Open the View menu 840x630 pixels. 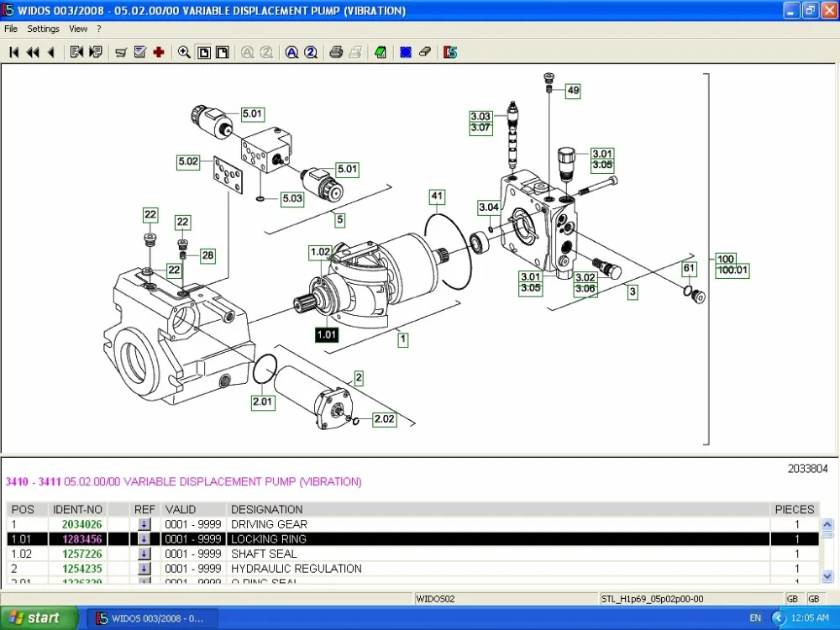(78, 29)
